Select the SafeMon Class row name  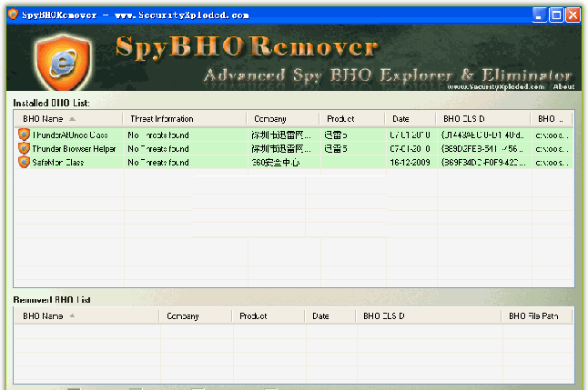coord(57,163)
